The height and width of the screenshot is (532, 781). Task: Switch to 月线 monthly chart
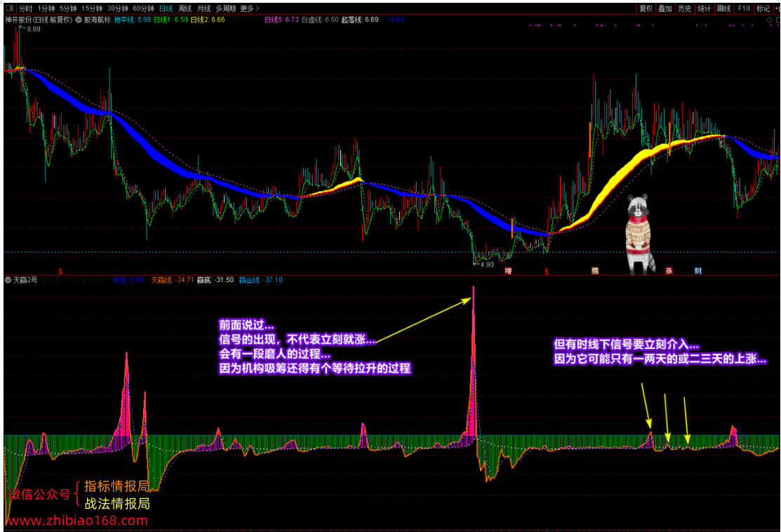click(x=203, y=8)
